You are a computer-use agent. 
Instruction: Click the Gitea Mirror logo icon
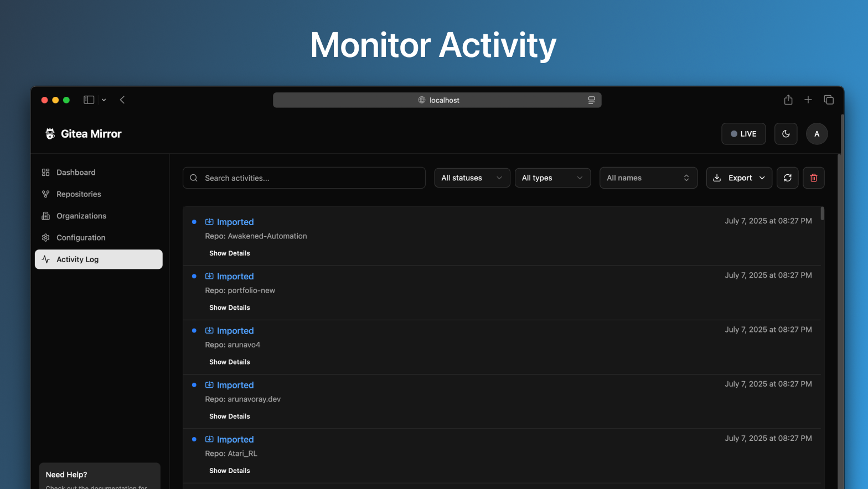click(x=50, y=134)
